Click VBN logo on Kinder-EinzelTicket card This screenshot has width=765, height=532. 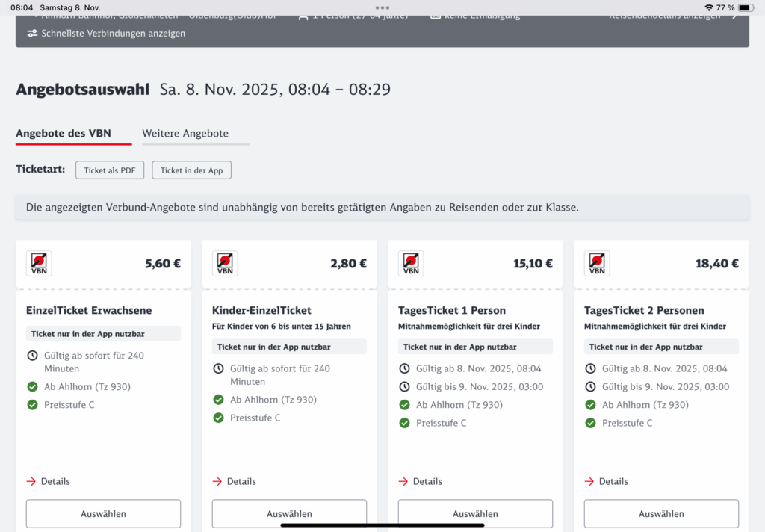(225, 263)
